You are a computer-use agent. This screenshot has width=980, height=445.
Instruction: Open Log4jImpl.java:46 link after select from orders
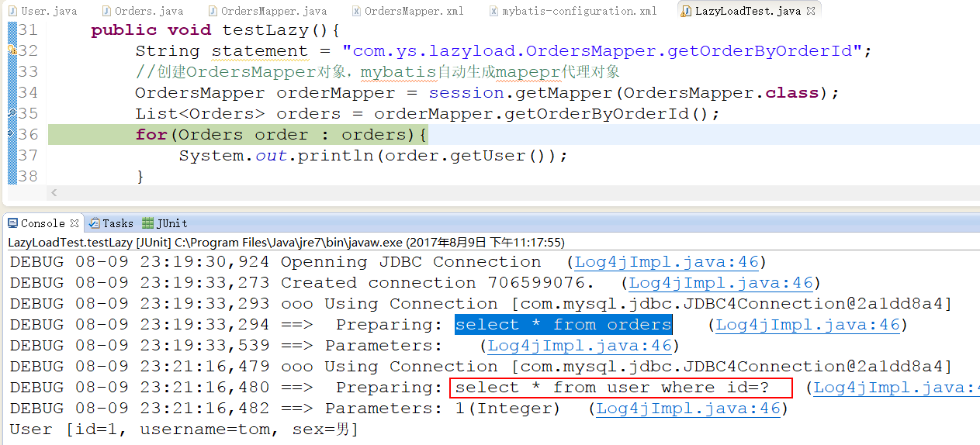pos(808,325)
